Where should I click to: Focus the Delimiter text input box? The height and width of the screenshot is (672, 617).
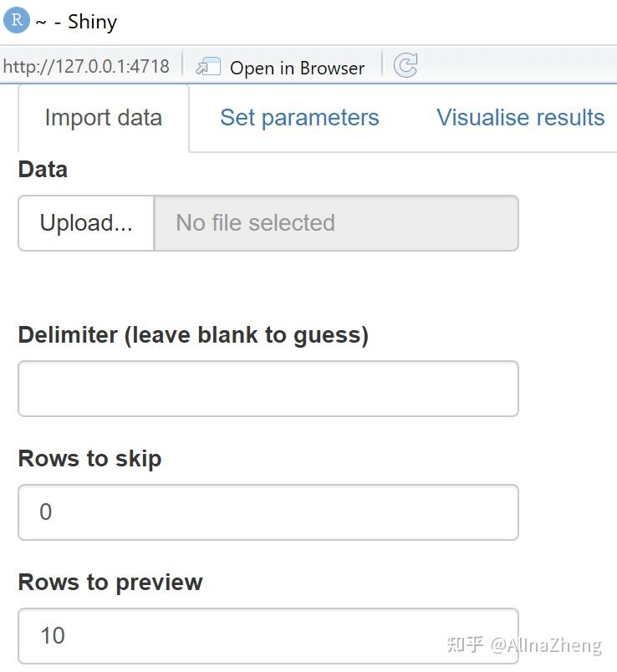(268, 389)
